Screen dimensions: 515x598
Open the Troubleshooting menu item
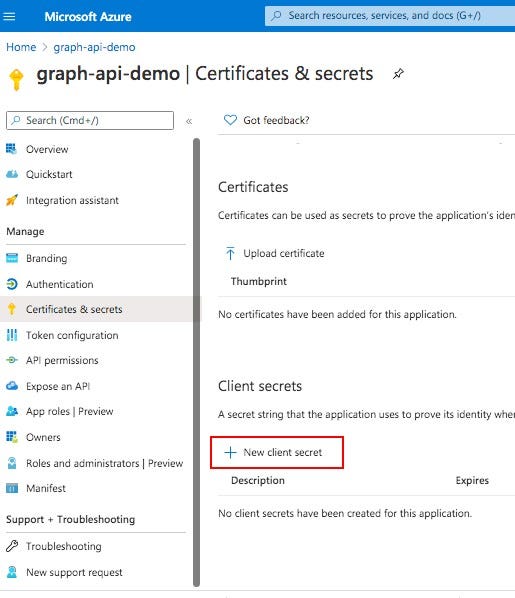pyautogui.click(x=64, y=547)
